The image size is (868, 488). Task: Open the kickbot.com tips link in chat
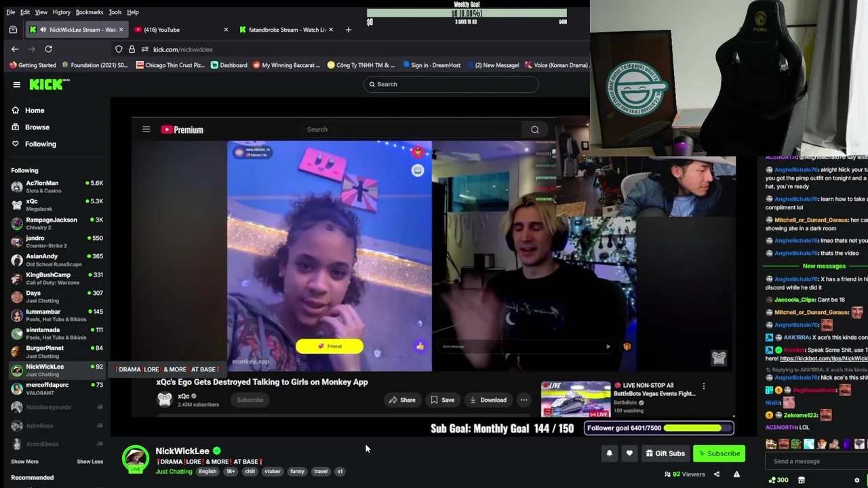(x=823, y=359)
